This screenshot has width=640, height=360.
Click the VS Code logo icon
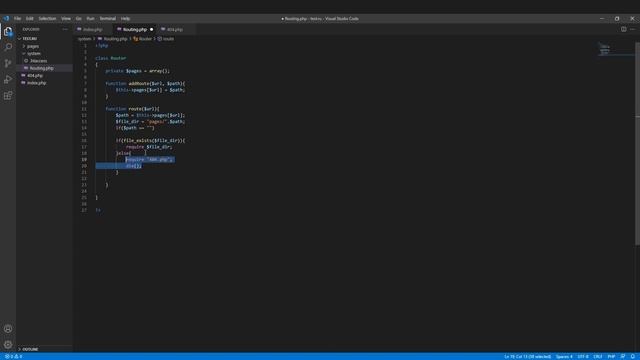(x=6, y=18)
